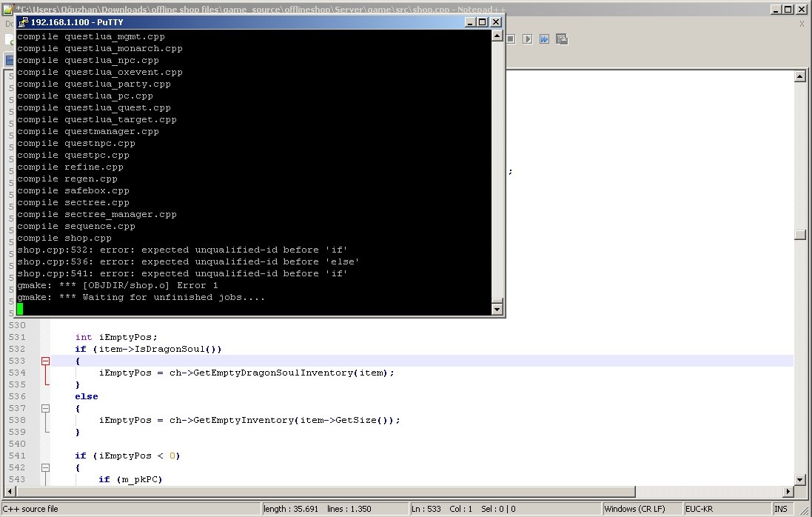Click 'compile sectree_manager.cpp' terminal line
The image size is (812, 517).
pyautogui.click(x=97, y=215)
